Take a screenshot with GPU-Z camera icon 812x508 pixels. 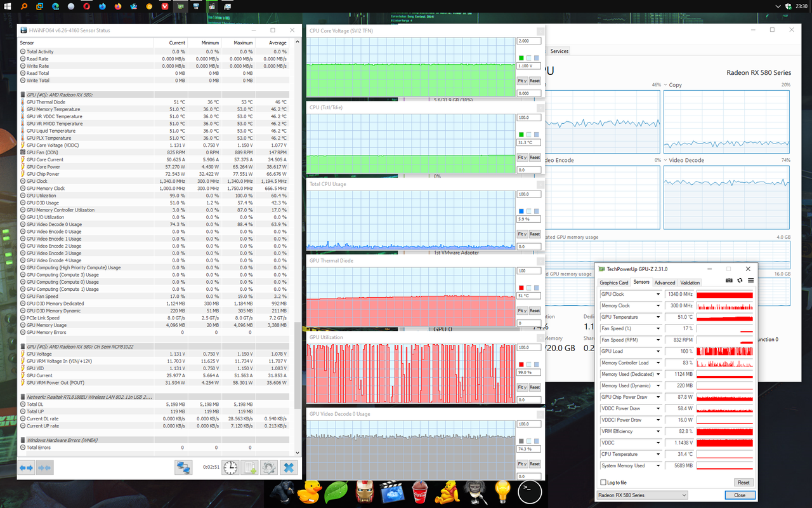point(729,280)
